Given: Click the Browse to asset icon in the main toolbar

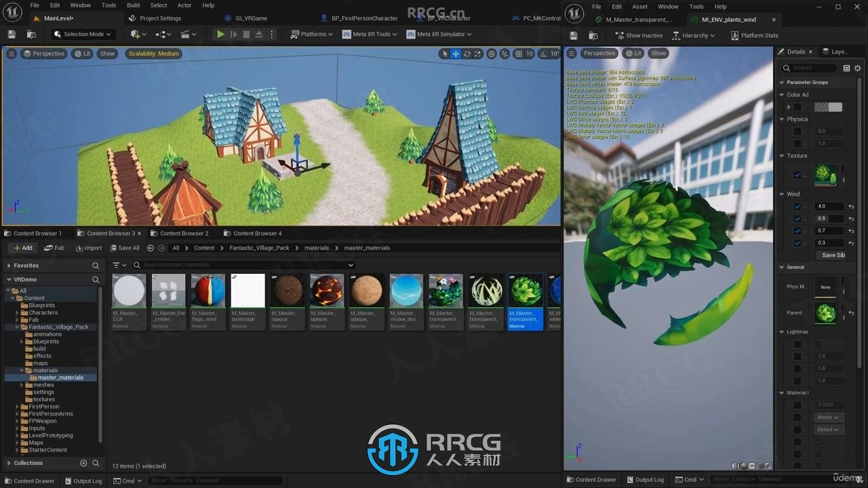Looking at the screenshot, I should point(31,34).
